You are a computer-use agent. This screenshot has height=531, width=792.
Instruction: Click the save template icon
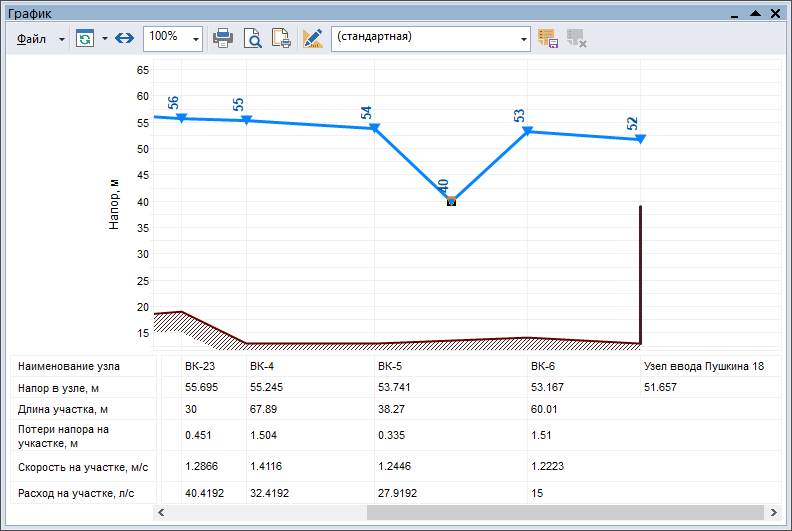pyautogui.click(x=547, y=38)
